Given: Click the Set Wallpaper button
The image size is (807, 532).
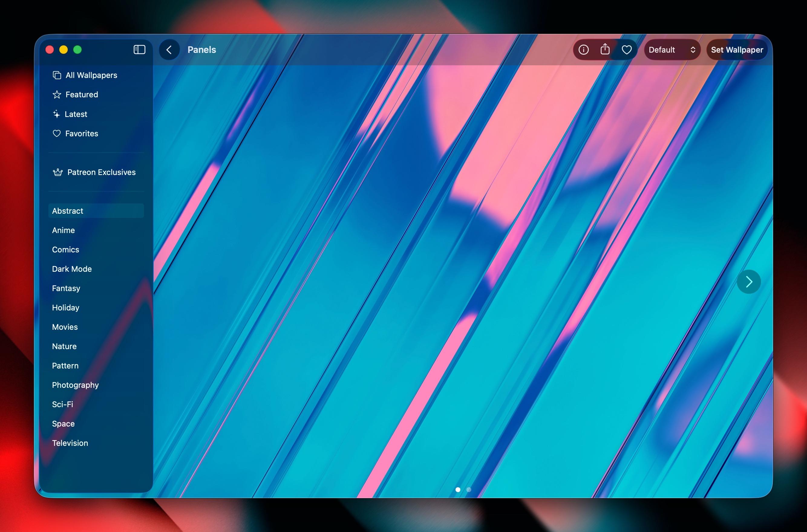Looking at the screenshot, I should click(x=737, y=50).
